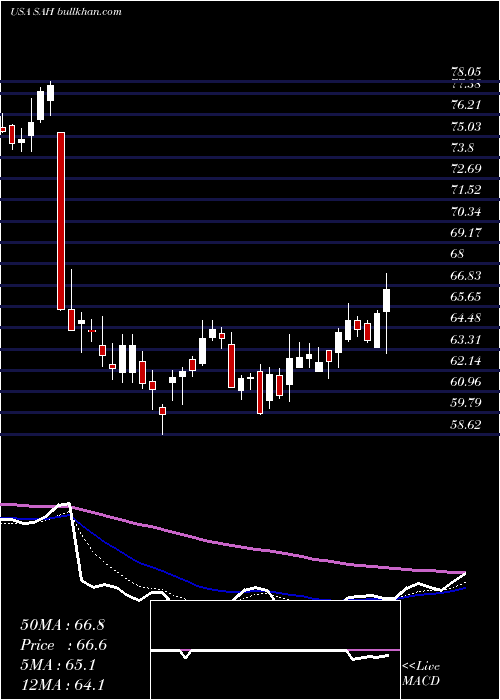The width and height of the screenshot is (500, 700).
Task: Click the 66.83 price axis label
Action: (465, 275)
